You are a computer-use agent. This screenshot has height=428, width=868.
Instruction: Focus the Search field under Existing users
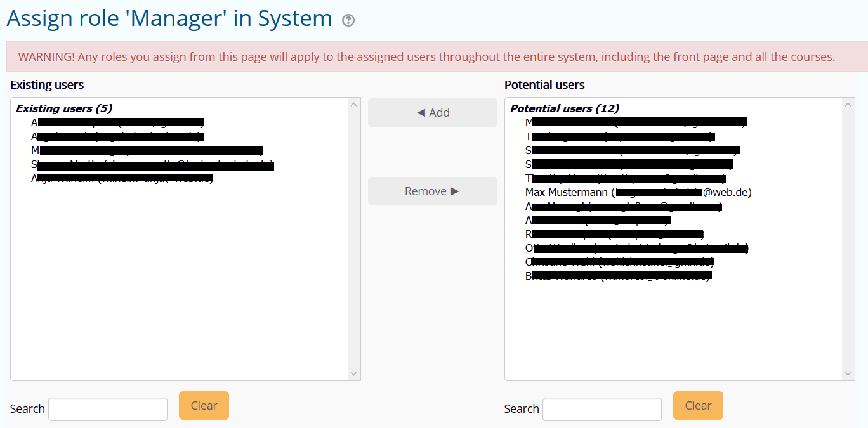108,409
